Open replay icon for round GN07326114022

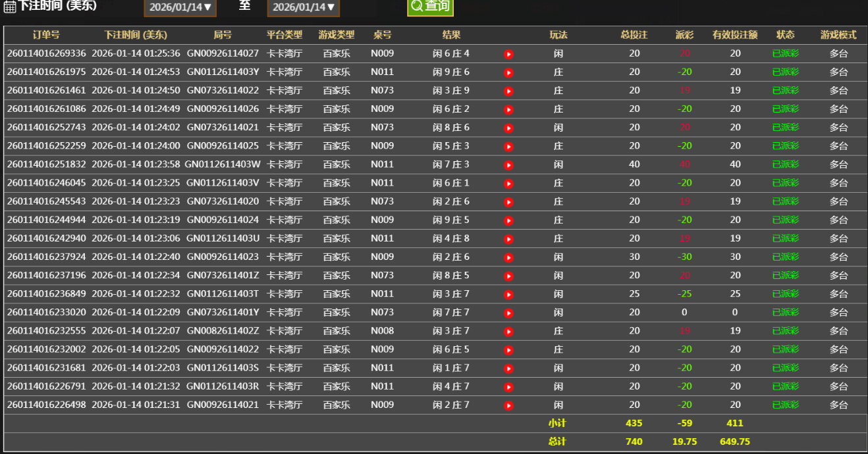(508, 91)
